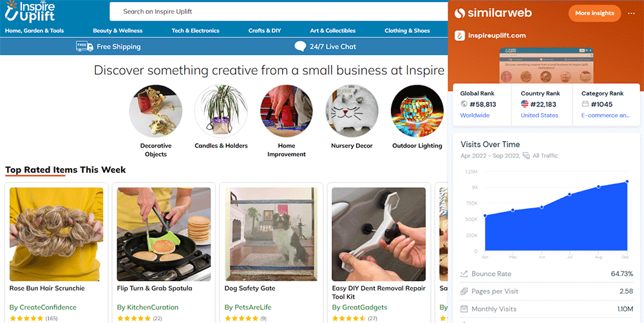Select the Crafts & DIY category
Viewport: 644px width, 323px height.
coord(265,30)
